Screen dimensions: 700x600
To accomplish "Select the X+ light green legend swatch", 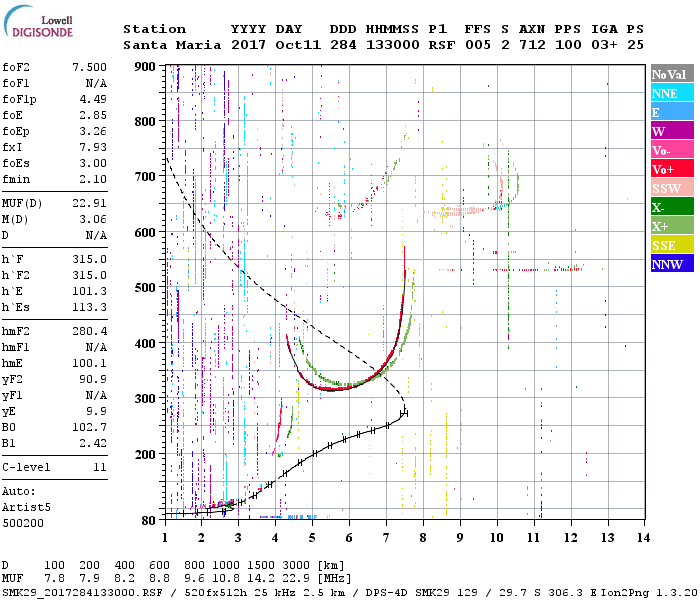I will tap(672, 226).
